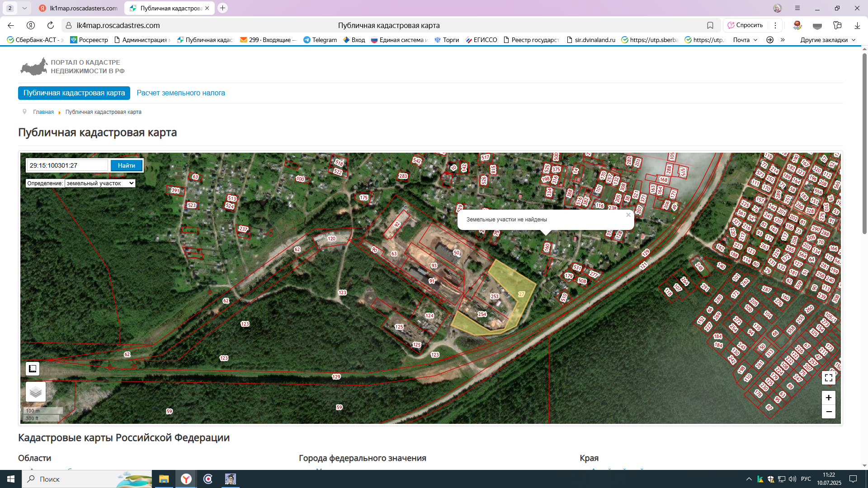This screenshot has width=868, height=488.
Task: Open the земельный участок dropdown
Action: (x=100, y=183)
